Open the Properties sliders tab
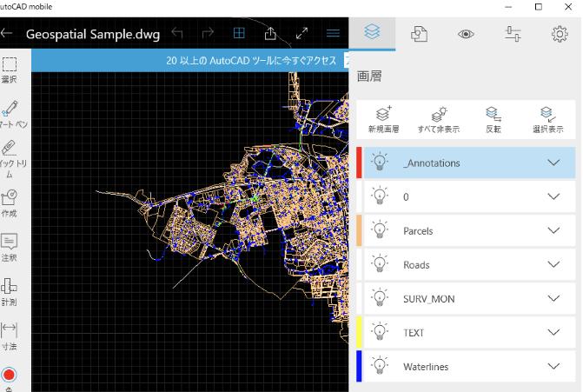 click(513, 34)
